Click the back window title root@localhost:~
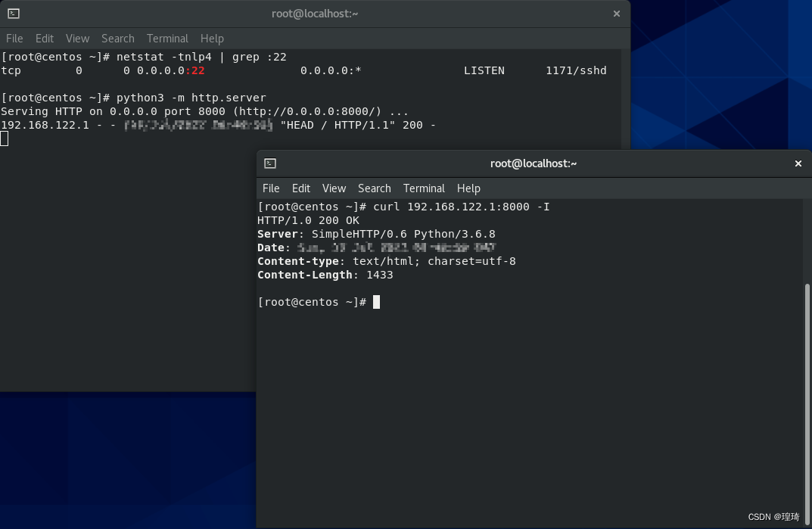This screenshot has width=812, height=529. click(x=314, y=13)
